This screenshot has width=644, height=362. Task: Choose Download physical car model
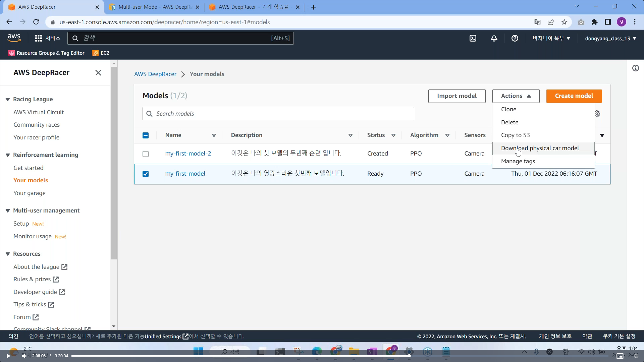click(540, 148)
